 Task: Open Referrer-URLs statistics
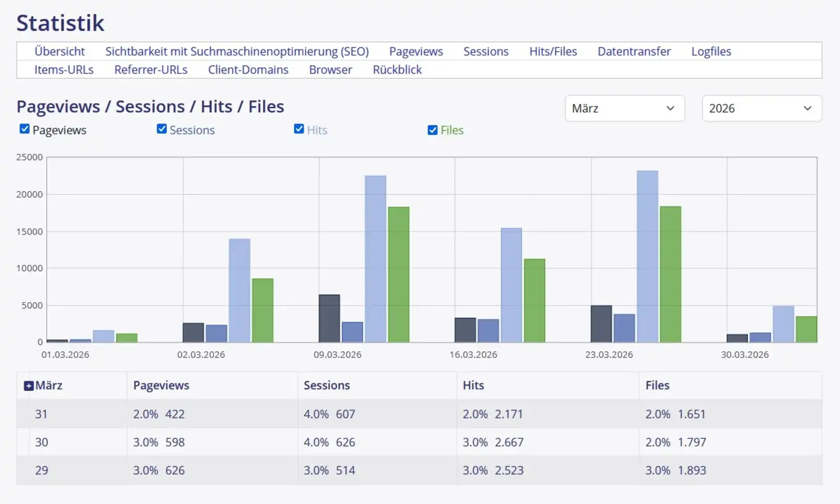point(151,70)
